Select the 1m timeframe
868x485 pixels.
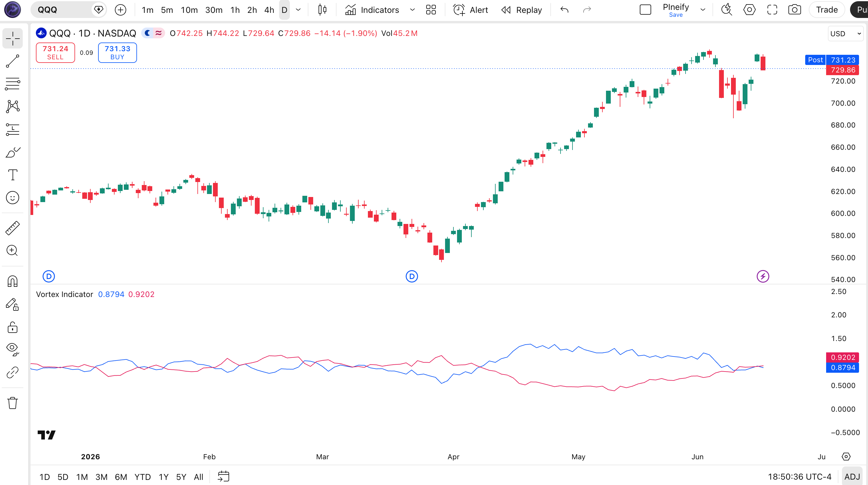coord(147,10)
